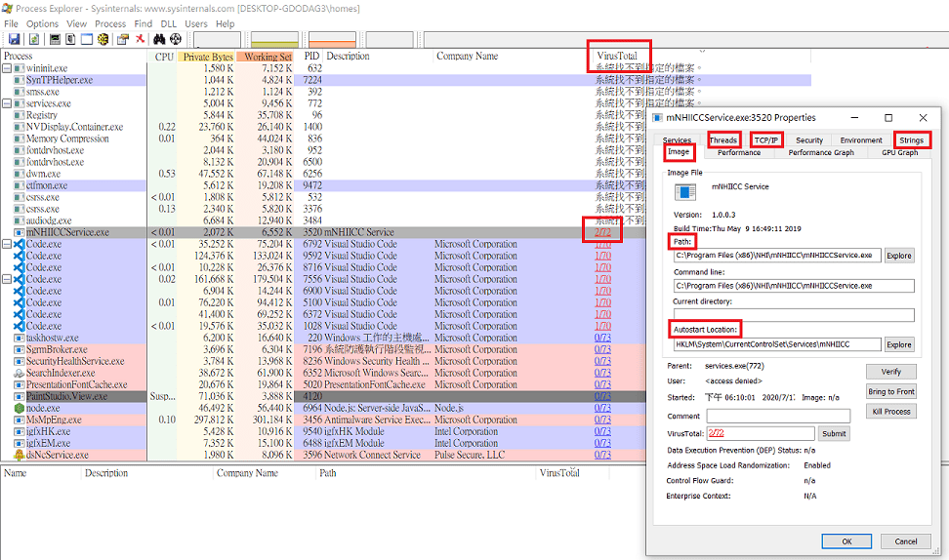The image size is (949, 560).
Task: Click the igfxHK.exe process icon
Action: pos(19,432)
